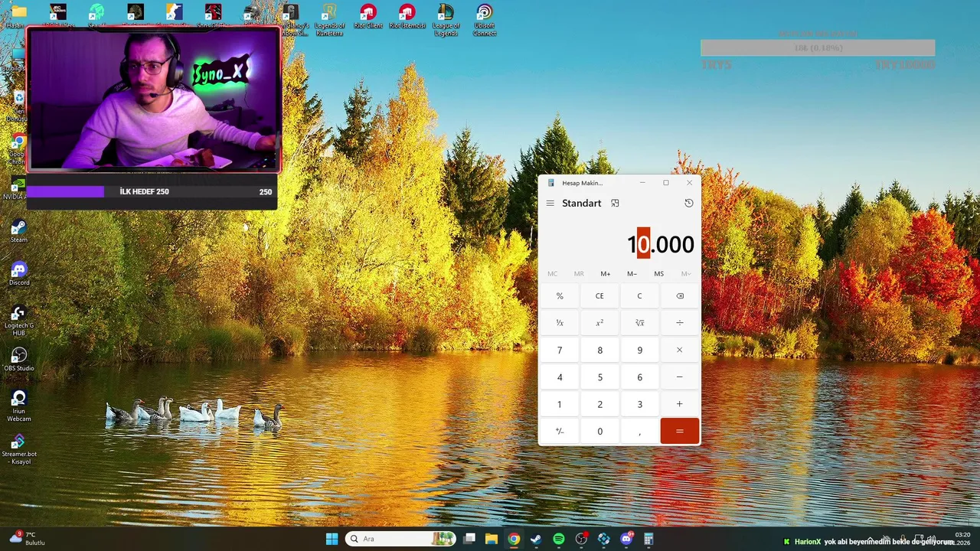Click the reciprocal 1/x button

pyautogui.click(x=560, y=323)
